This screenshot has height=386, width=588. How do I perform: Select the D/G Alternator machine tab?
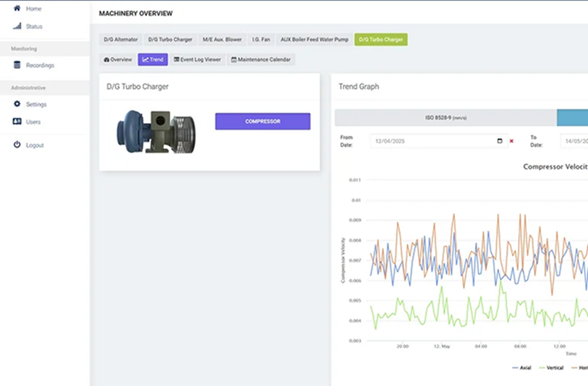pyautogui.click(x=121, y=39)
